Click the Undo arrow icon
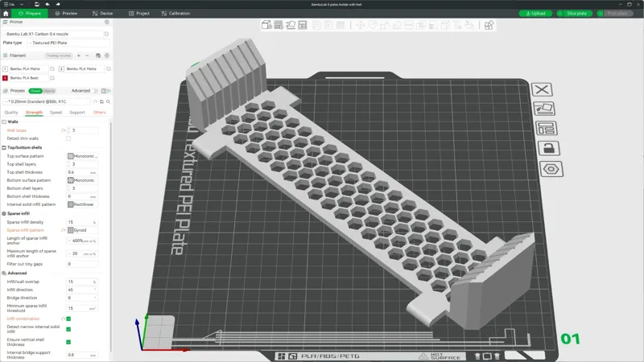Image resolution: width=644 pixels, height=362 pixels. [x=47, y=4]
